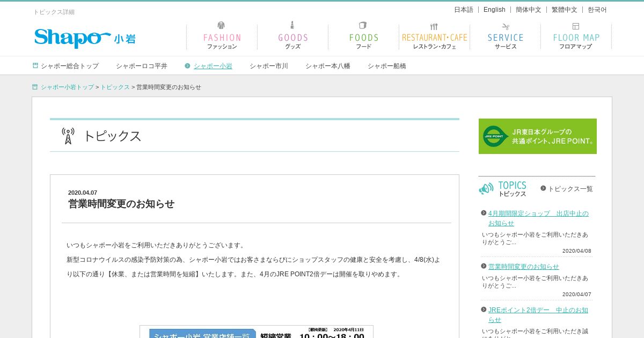Click the building icon at breadcrumb start
Image resolution: width=644 pixels, height=338 pixels.
35,87
